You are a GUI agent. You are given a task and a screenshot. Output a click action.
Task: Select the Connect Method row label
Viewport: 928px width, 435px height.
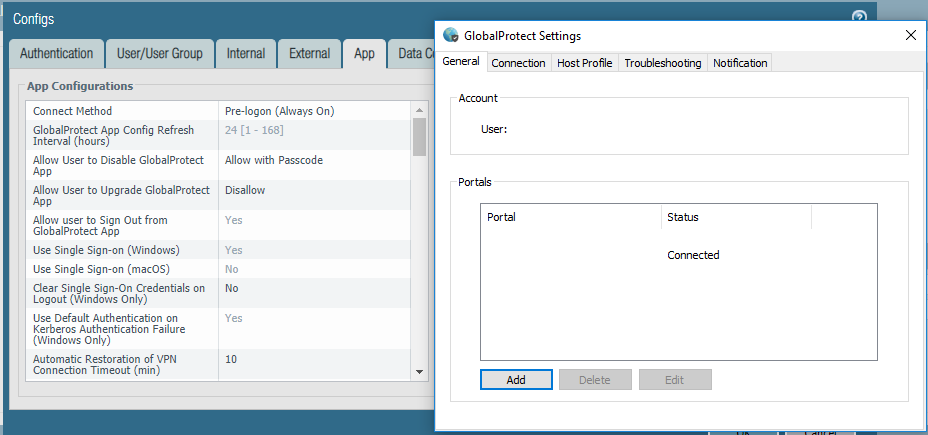point(72,111)
